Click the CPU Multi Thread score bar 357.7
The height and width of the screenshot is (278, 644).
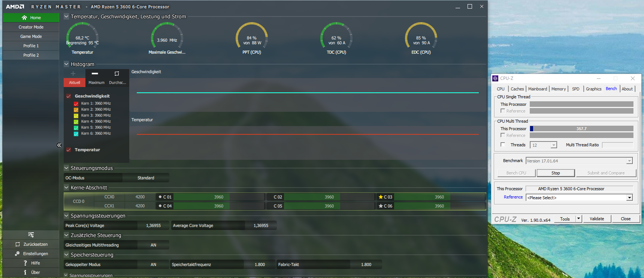coord(581,129)
